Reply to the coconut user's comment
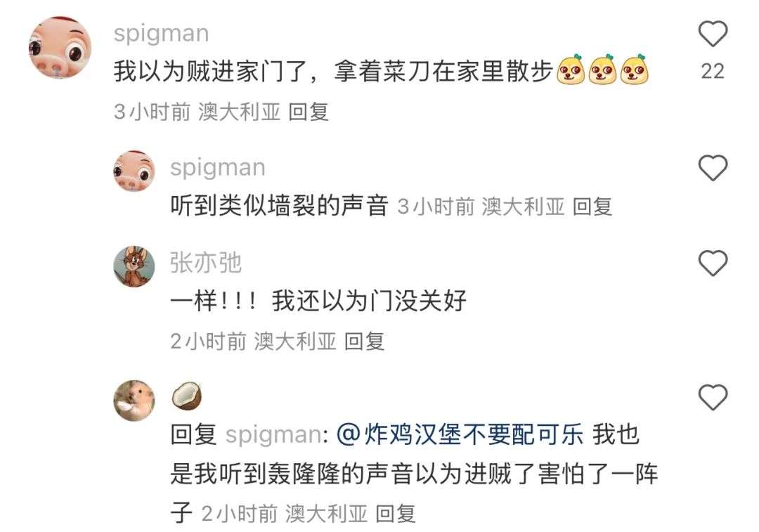Image resolution: width=759 pixels, height=532 pixels. pyautogui.click(x=396, y=513)
